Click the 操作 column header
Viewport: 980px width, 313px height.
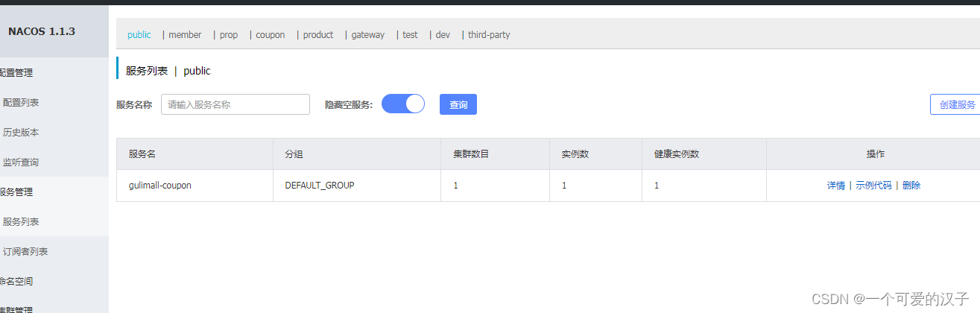coord(875,154)
